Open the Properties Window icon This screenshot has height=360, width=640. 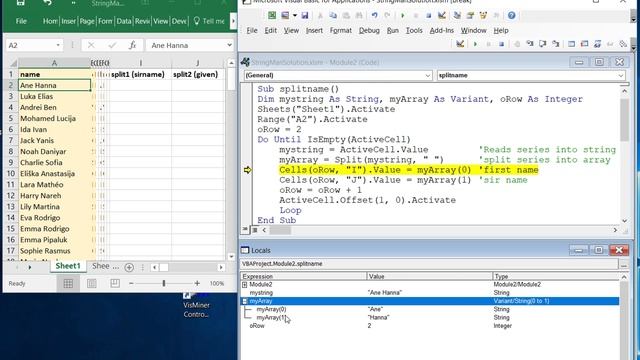pos(470,16)
